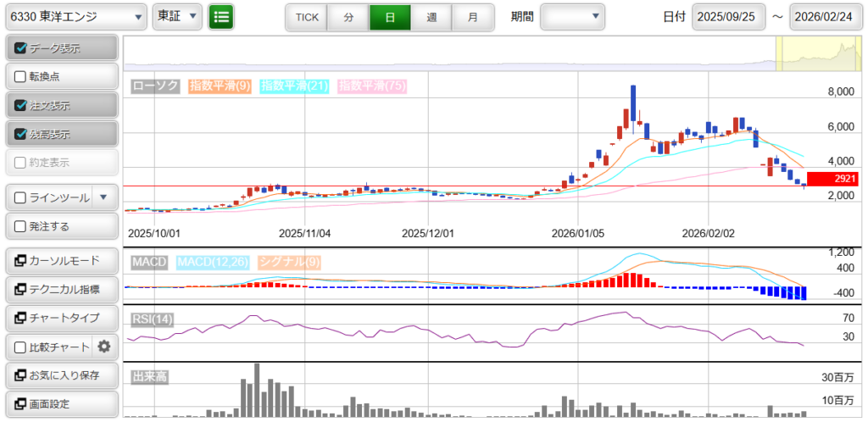Image resolution: width=868 pixels, height=422 pixels.
Task: Click the green list icon button
Action: point(221,16)
